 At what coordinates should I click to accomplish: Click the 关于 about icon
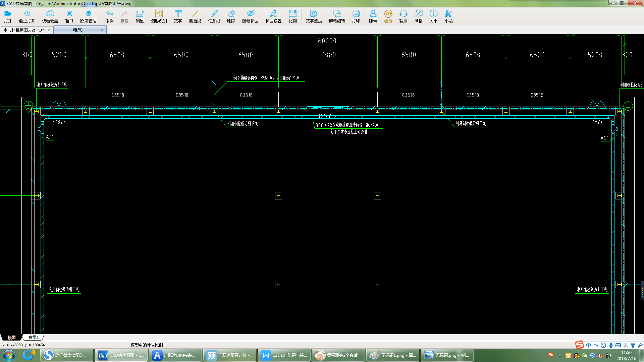tap(433, 16)
